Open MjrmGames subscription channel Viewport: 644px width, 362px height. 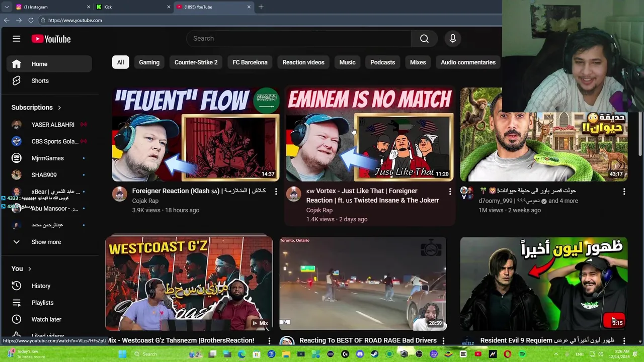pyautogui.click(x=49, y=158)
